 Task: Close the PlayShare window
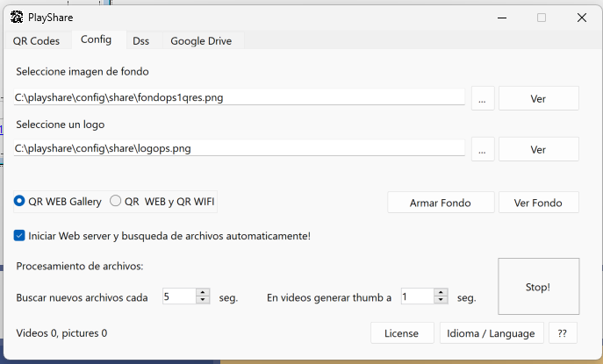click(x=582, y=18)
